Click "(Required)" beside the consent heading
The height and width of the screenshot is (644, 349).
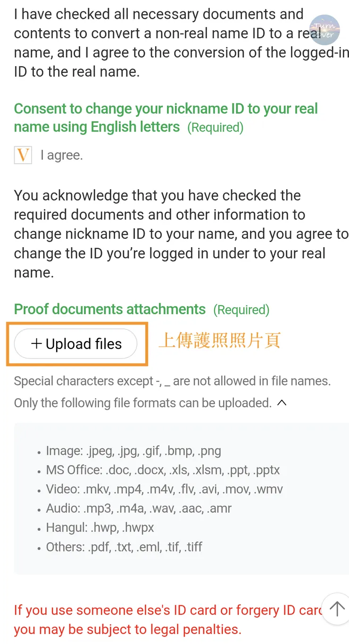pyautogui.click(x=216, y=127)
